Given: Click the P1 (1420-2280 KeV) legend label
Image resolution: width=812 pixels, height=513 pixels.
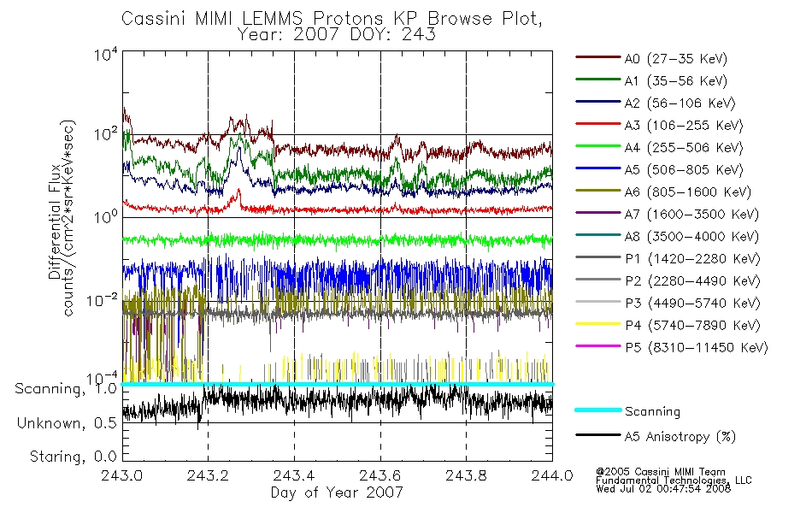Looking at the screenshot, I should (692, 259).
